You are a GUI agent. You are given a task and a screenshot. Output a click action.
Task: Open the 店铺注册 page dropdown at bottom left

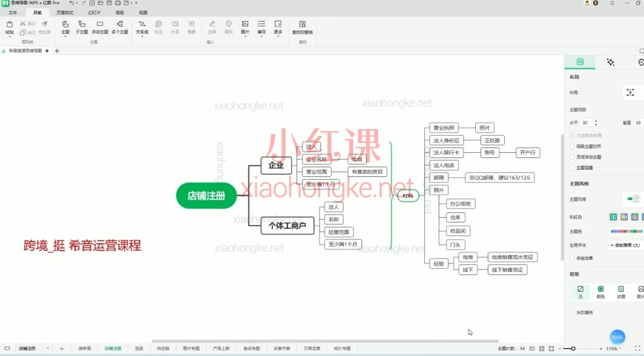48,348
